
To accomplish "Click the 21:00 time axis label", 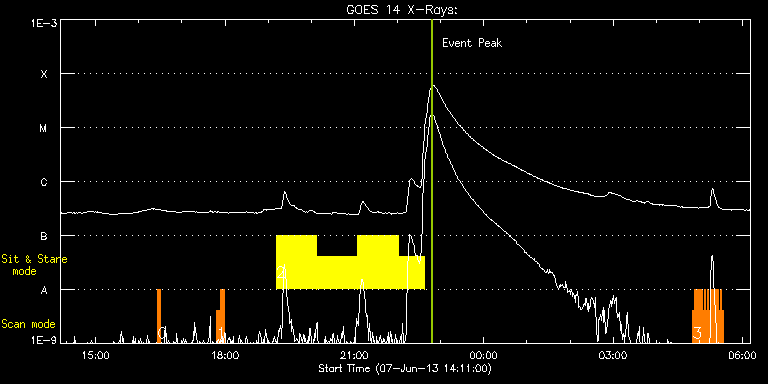I will point(354,356).
